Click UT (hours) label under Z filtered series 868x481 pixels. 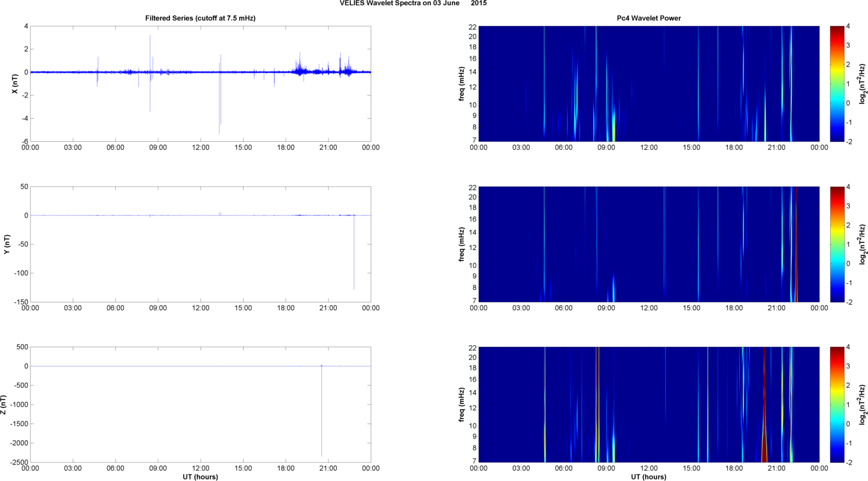click(x=200, y=476)
